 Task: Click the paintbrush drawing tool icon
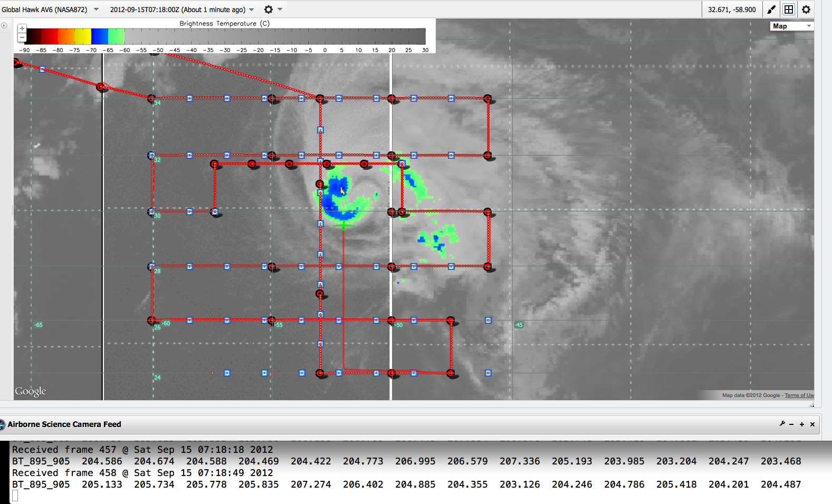[771, 9]
